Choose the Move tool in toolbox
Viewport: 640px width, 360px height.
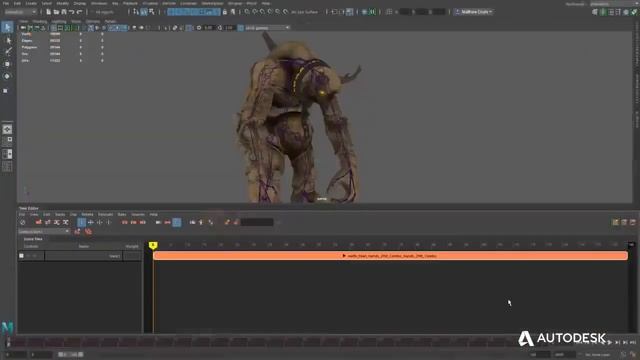tap(7, 64)
